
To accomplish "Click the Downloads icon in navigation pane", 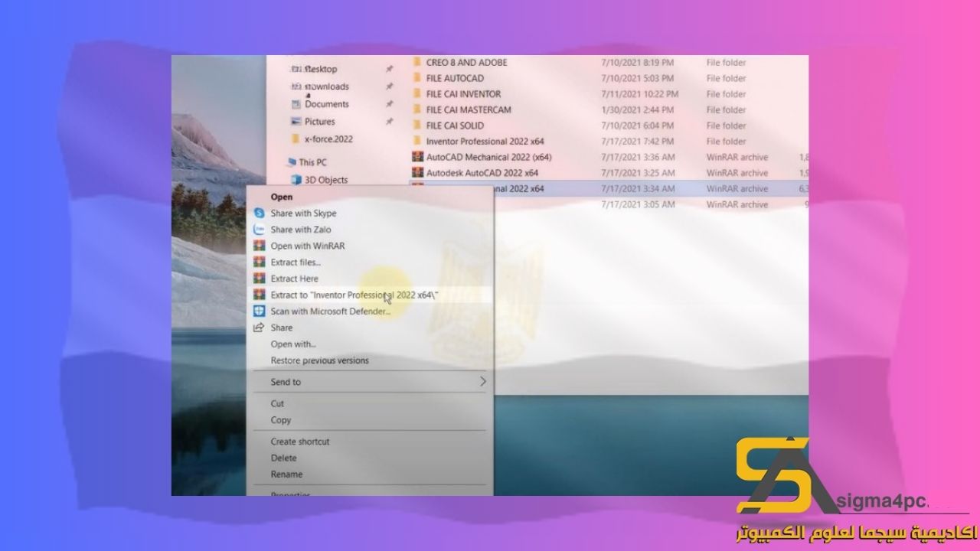I will click(296, 86).
